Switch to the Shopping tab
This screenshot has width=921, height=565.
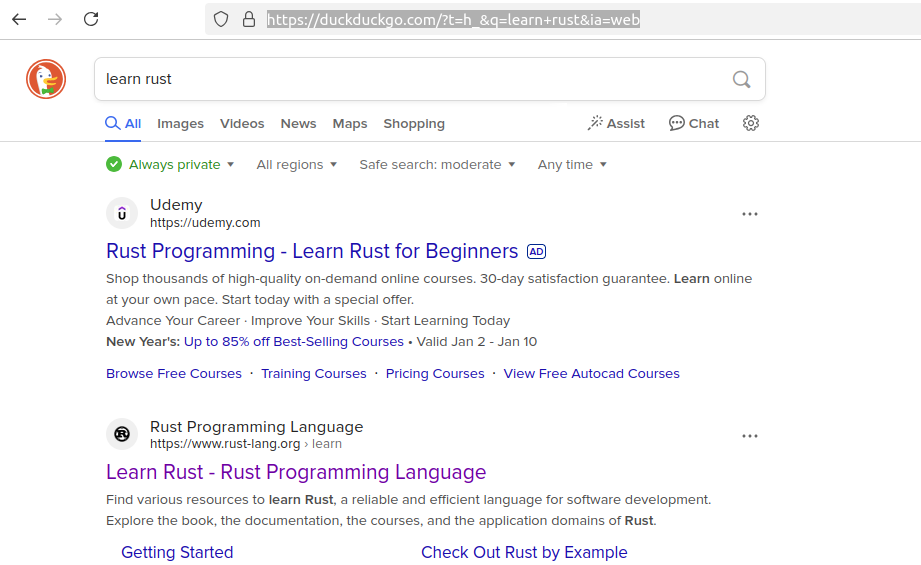414,124
